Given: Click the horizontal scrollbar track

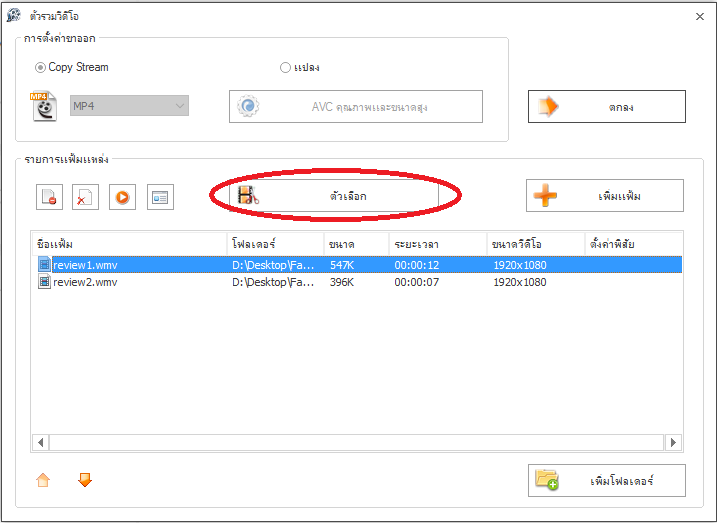Looking at the screenshot, I should coord(357,442).
